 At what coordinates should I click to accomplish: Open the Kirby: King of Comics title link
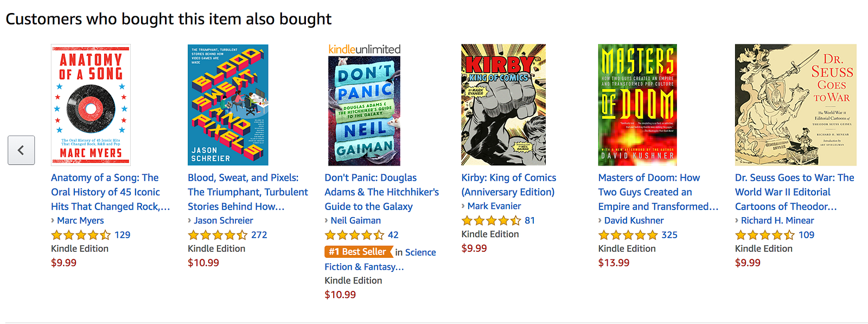tap(509, 185)
